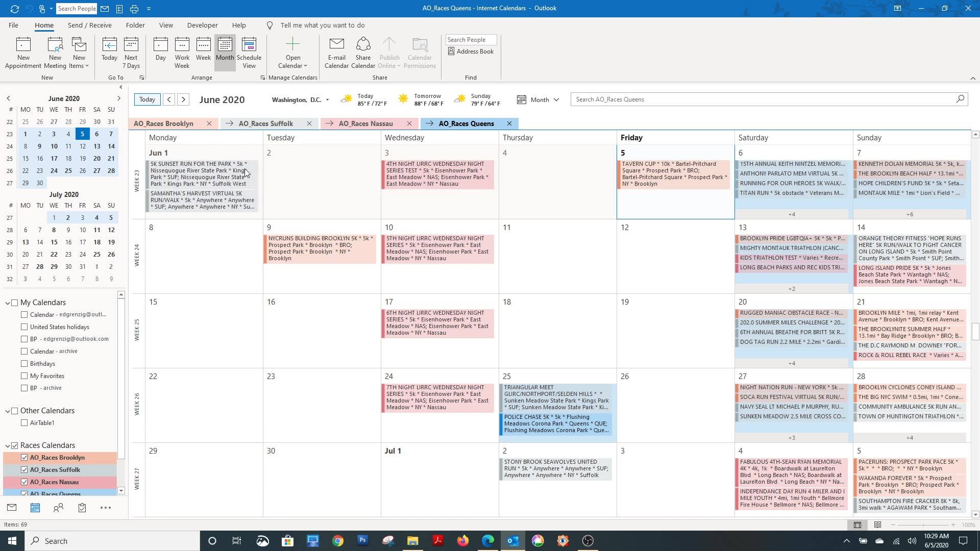Click in Search AO_Races Queens field
980x551 pixels.
pos(769,99)
